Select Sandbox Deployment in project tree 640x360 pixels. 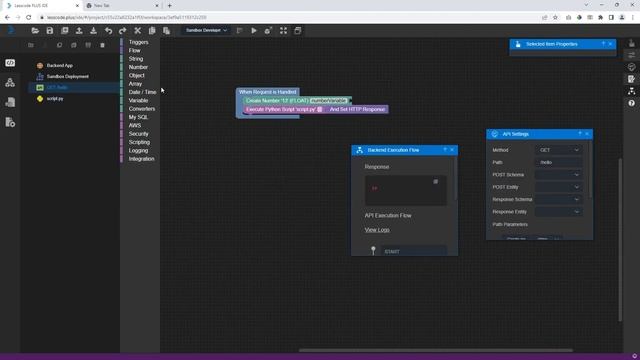click(67, 76)
